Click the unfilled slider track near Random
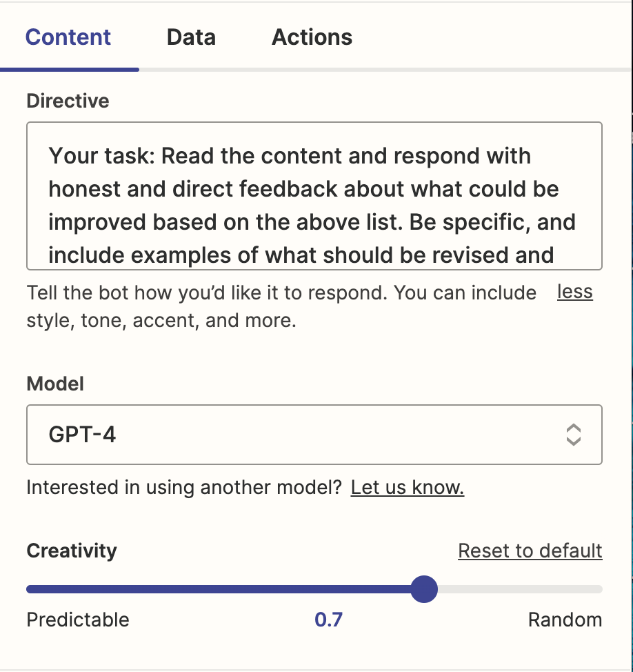633x672 pixels. click(x=538, y=589)
